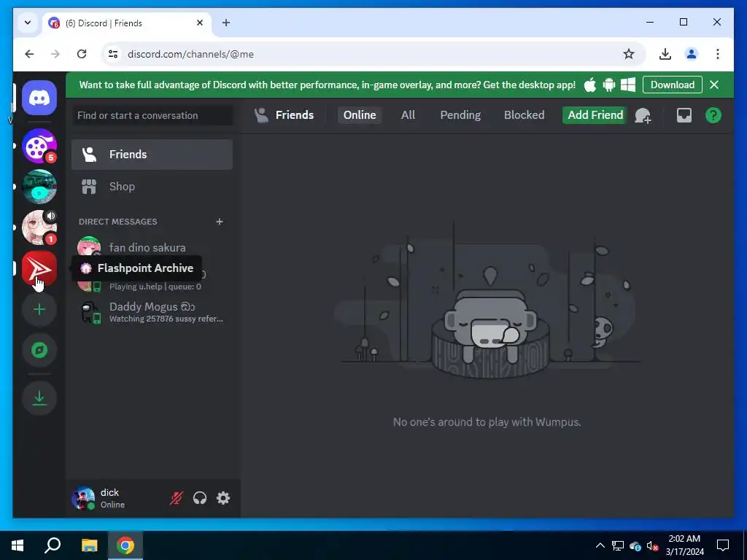Viewport: 747px width, 560px height.
Task: Open the anime avatar server with 1 notification
Action: click(39, 227)
